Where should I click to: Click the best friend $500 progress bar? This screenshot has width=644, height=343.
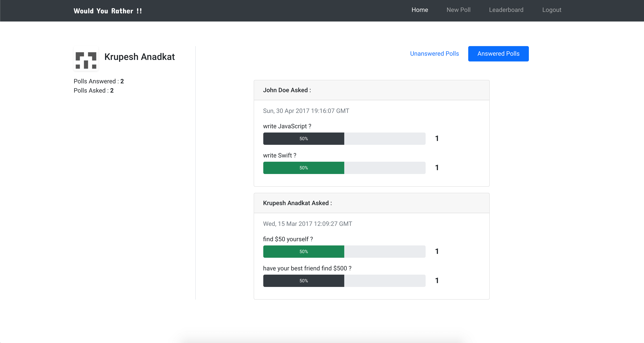pyautogui.click(x=344, y=281)
